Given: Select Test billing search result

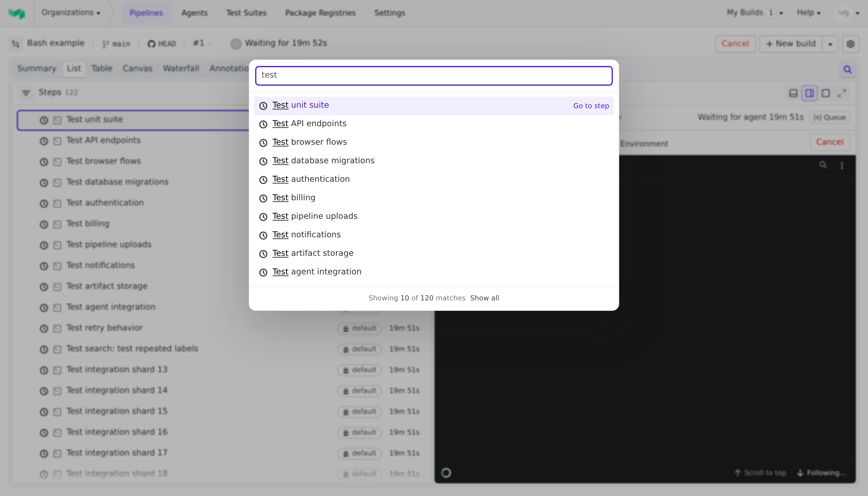Looking at the screenshot, I should tap(434, 198).
